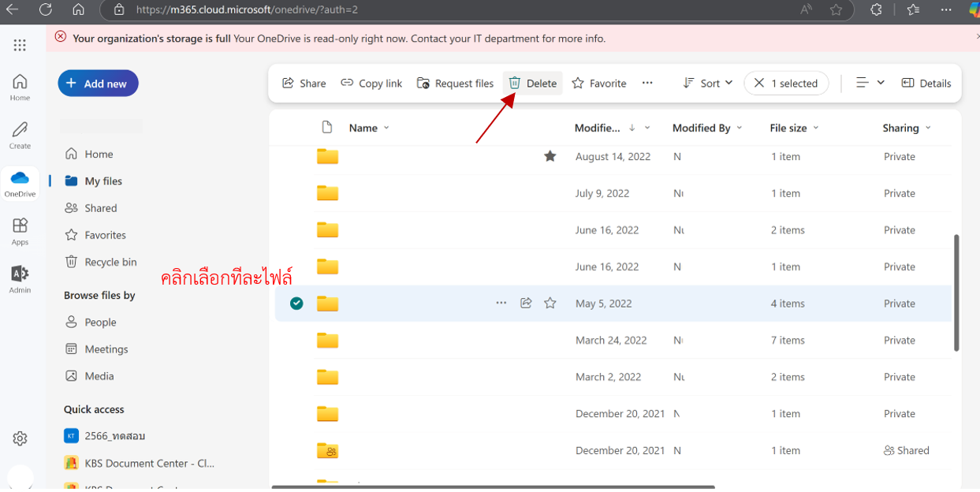The image size is (980, 492).
Task: Open the Microsoft 365 app launcher grid
Action: pyautogui.click(x=20, y=45)
